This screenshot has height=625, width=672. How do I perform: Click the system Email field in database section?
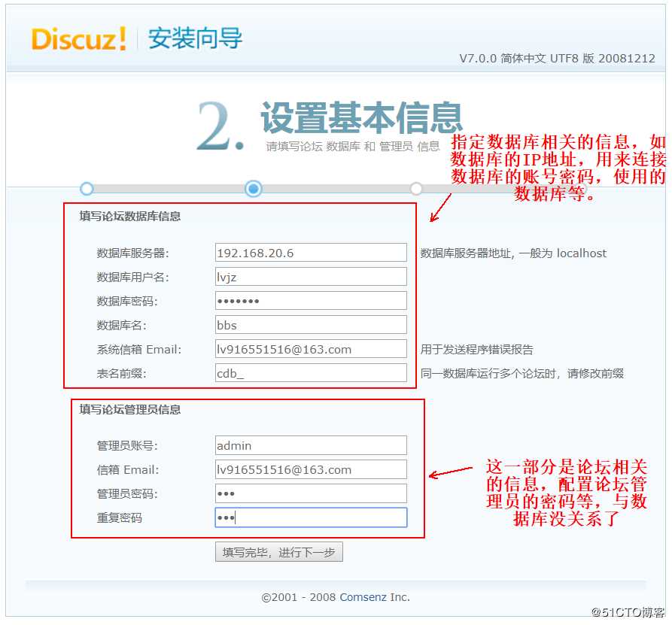pyautogui.click(x=311, y=349)
